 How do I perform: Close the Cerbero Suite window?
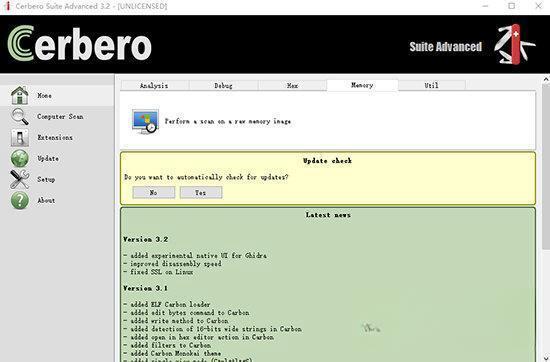(538, 6)
